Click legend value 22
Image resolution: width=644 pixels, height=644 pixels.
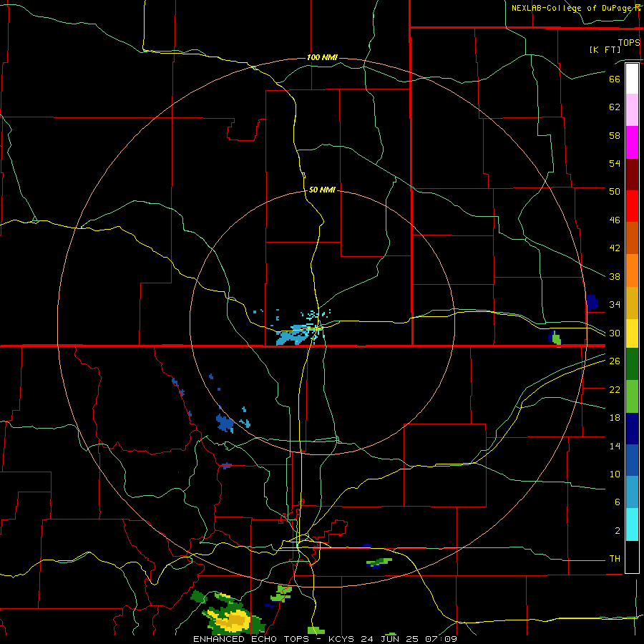coord(615,389)
